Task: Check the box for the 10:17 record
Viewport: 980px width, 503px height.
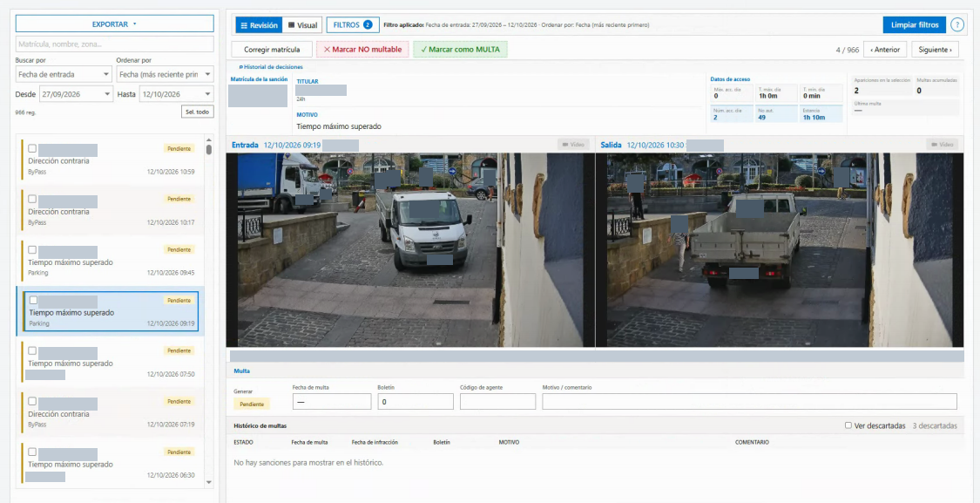Action: pos(32,199)
